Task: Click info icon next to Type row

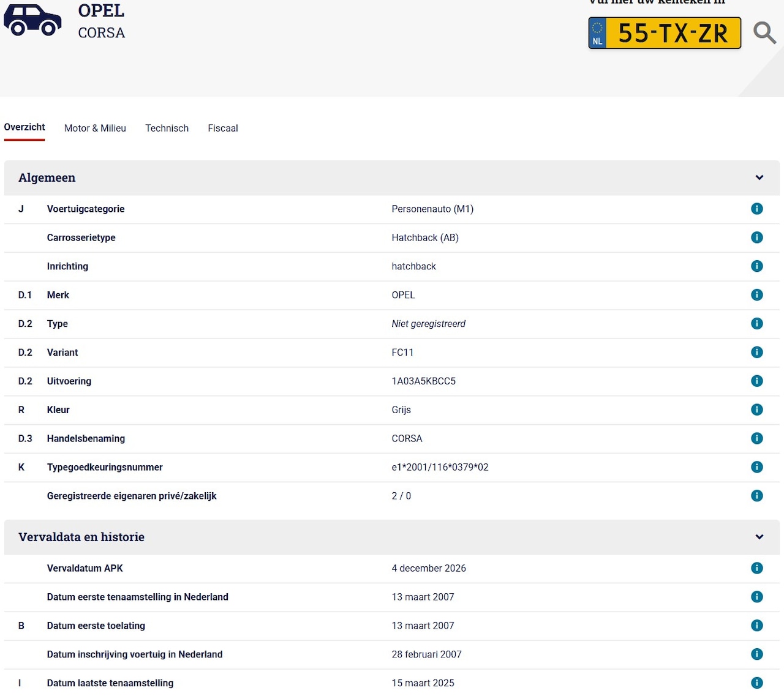Action: (x=757, y=324)
